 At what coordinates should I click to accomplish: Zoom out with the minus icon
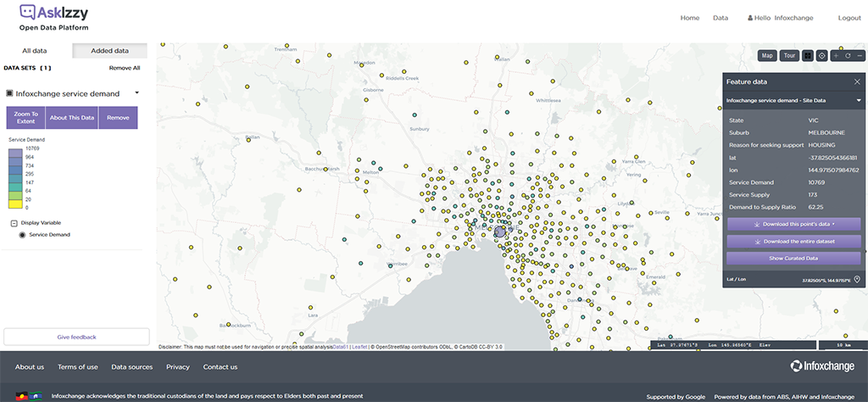coord(859,56)
